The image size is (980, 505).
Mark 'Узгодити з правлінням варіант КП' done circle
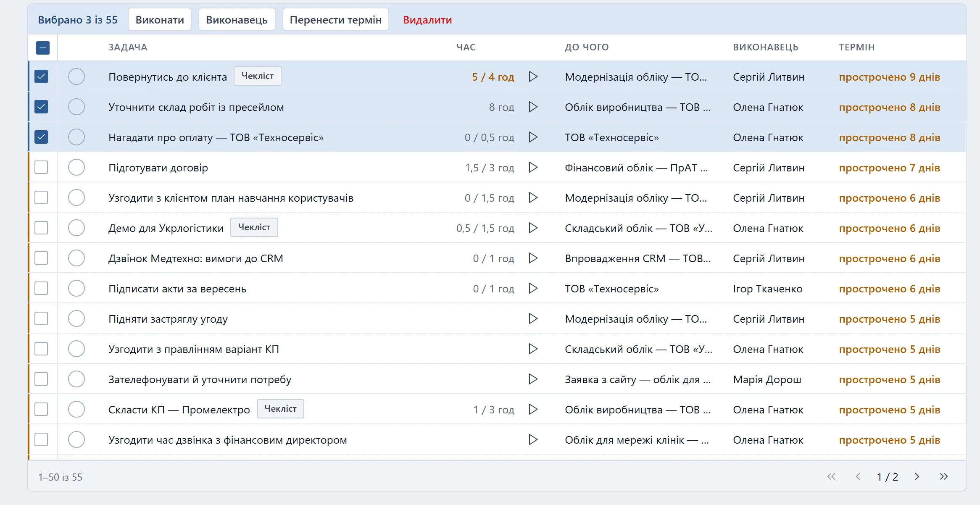(x=76, y=349)
